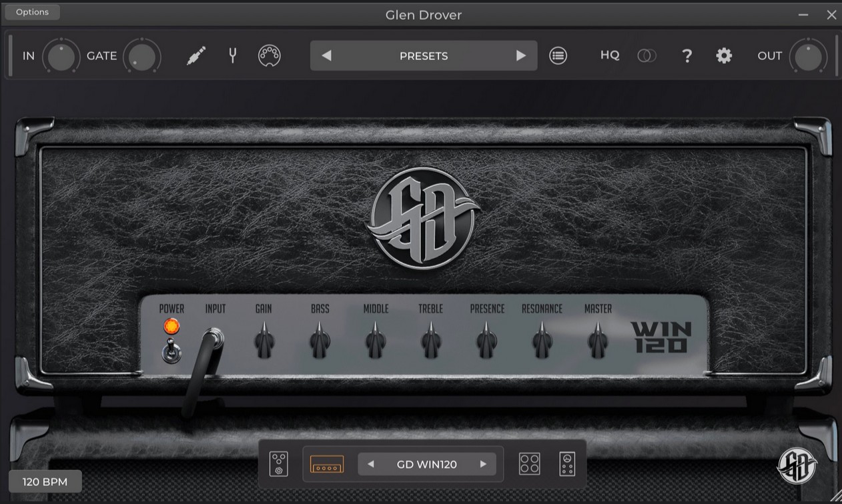
Task: Show the pedalboard section icon
Action: [279, 464]
